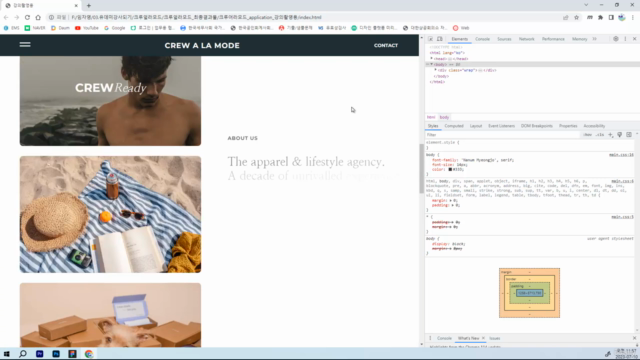Toggle the device toolbar icon
Screen dimensions: 640x360
pos(440,39)
